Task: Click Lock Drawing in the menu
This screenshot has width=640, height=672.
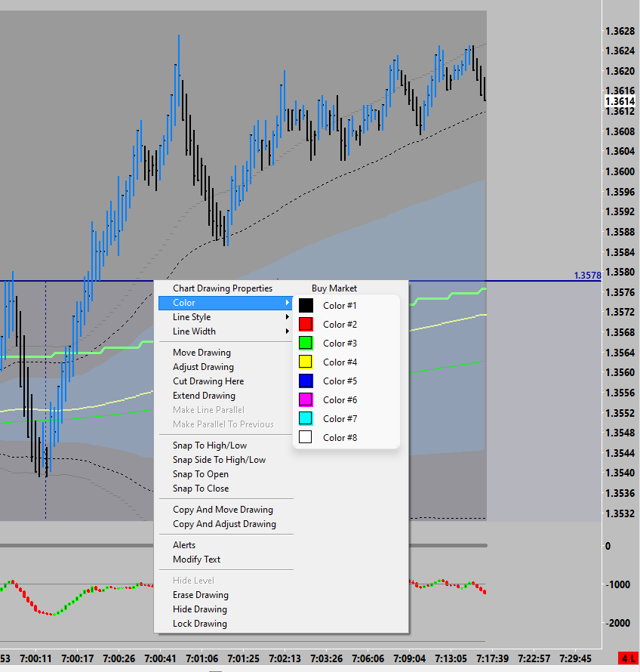Action: click(199, 624)
